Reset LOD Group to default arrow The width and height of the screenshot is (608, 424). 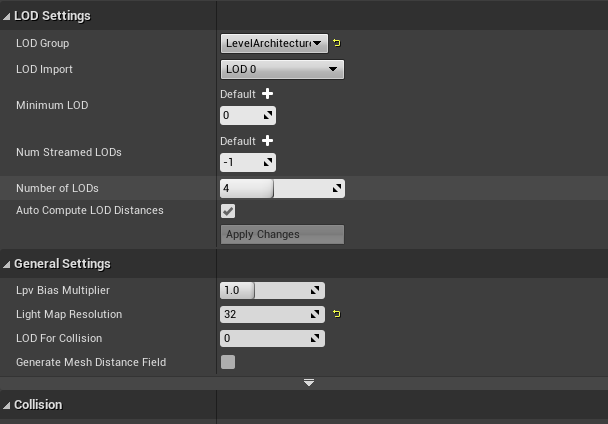(337, 43)
